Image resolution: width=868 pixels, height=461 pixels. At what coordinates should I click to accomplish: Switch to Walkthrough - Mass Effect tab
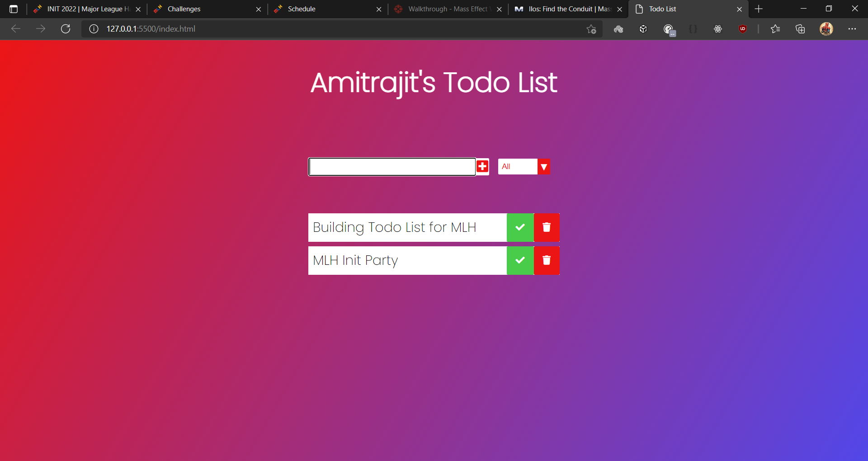tap(448, 9)
